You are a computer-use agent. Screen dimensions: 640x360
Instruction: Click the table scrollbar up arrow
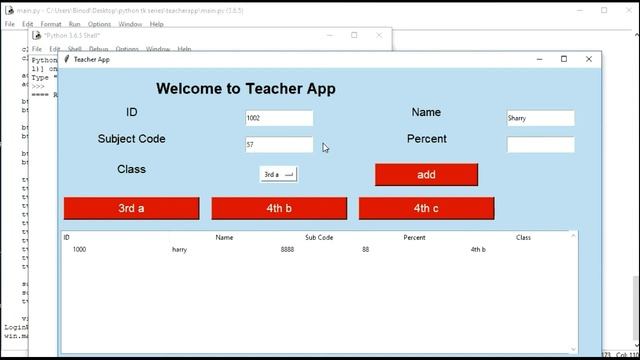click(573, 236)
